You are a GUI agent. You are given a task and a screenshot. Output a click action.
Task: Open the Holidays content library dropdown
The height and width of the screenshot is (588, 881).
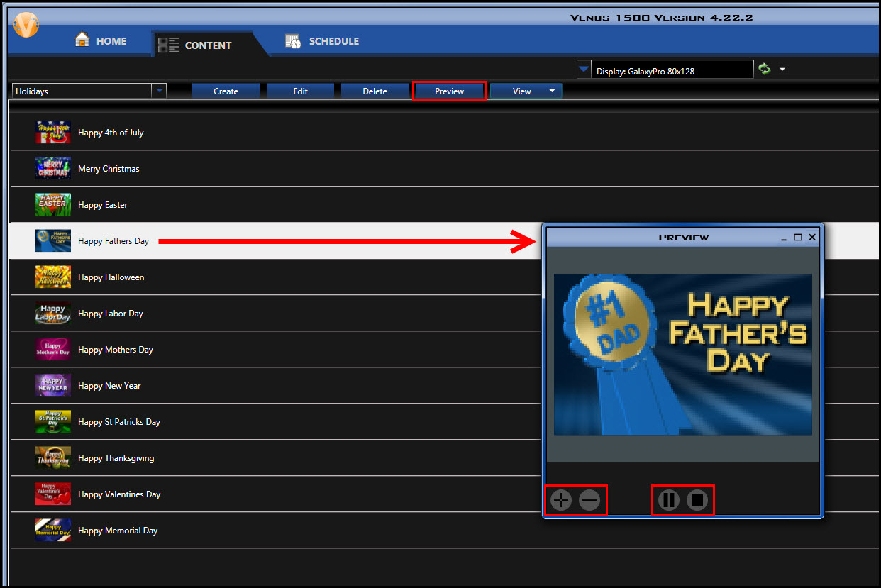coord(159,91)
